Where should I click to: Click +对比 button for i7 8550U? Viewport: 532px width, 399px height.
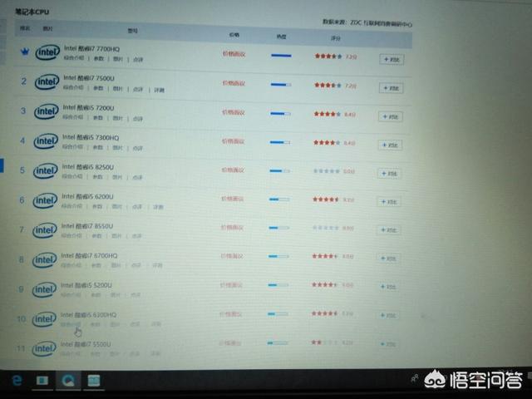389,230
